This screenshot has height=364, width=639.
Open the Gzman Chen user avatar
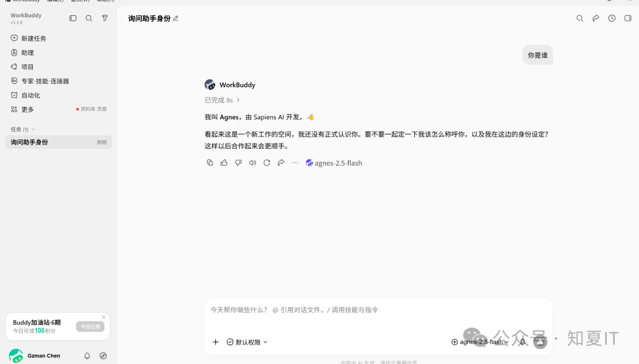point(16,356)
